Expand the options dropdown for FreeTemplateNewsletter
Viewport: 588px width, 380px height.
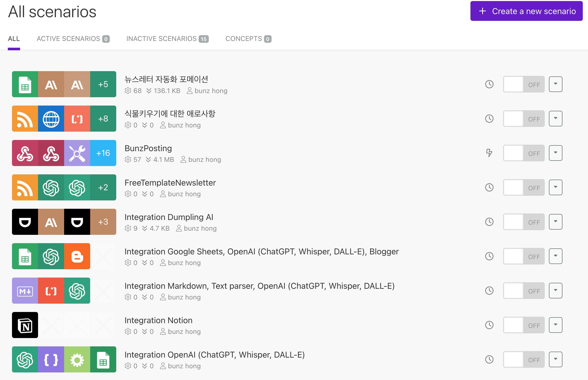tap(555, 187)
